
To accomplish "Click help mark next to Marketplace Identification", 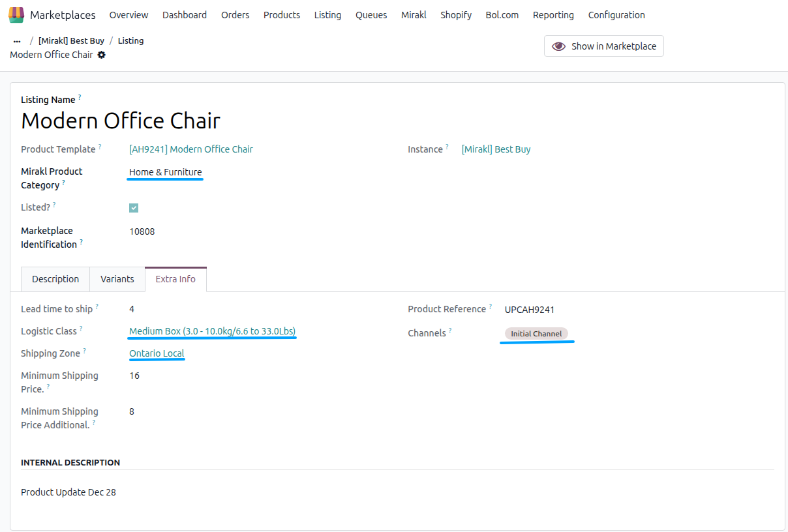I will [x=81, y=242].
